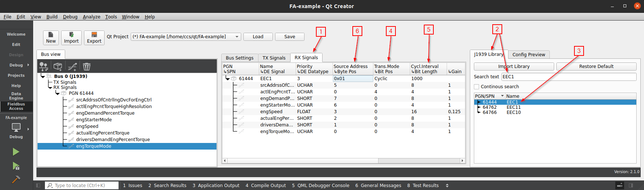Click the Add PGN box icon

coord(58,67)
